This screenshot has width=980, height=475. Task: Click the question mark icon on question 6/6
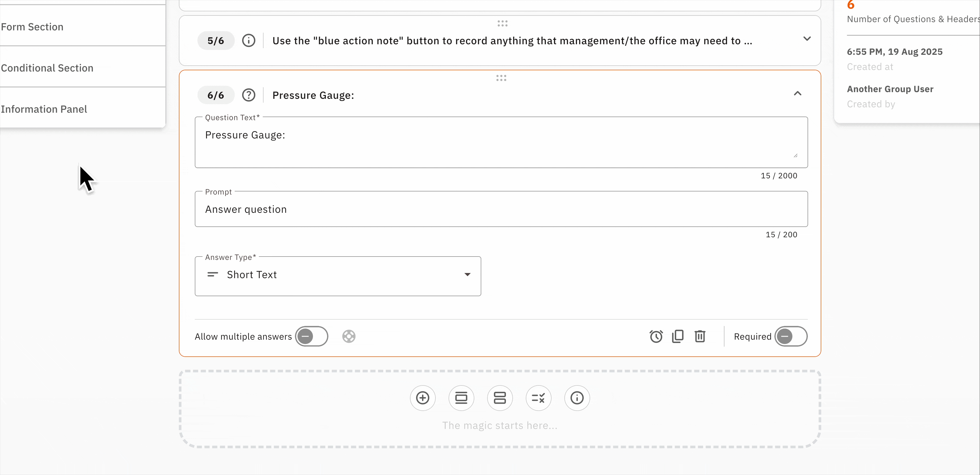pyautogui.click(x=248, y=95)
